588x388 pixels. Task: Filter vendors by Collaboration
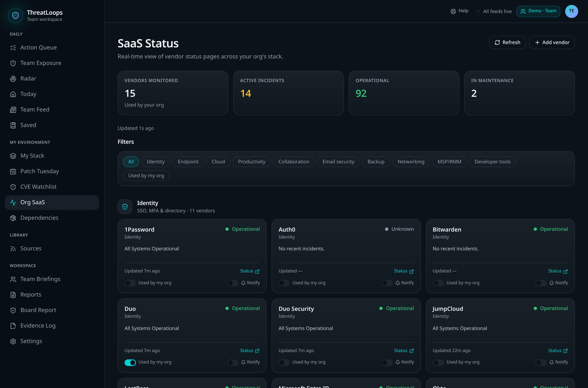coord(294,162)
